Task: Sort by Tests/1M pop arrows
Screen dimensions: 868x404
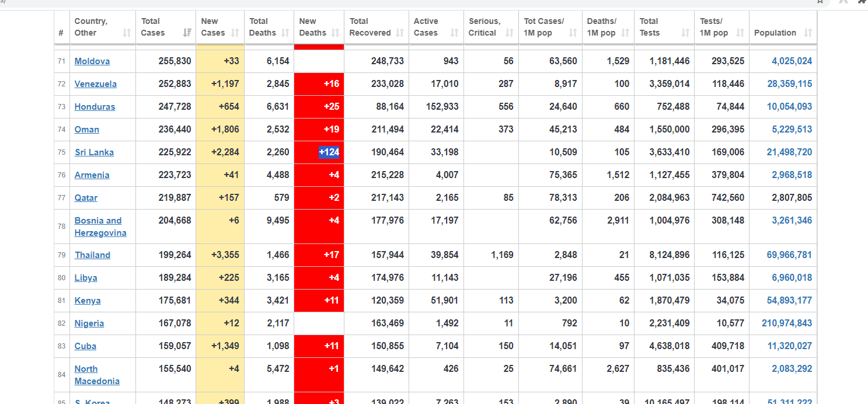Action: coord(740,33)
